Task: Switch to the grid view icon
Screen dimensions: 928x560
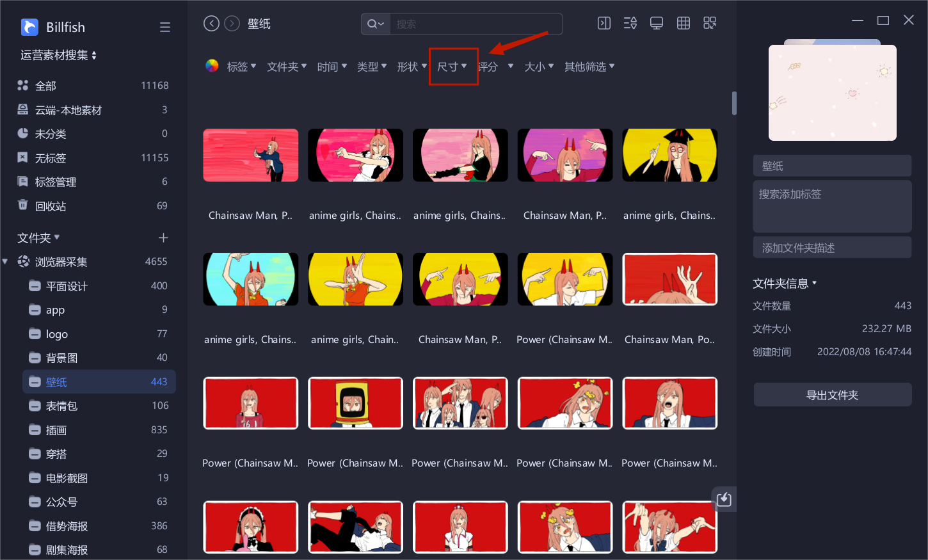Action: pyautogui.click(x=684, y=23)
